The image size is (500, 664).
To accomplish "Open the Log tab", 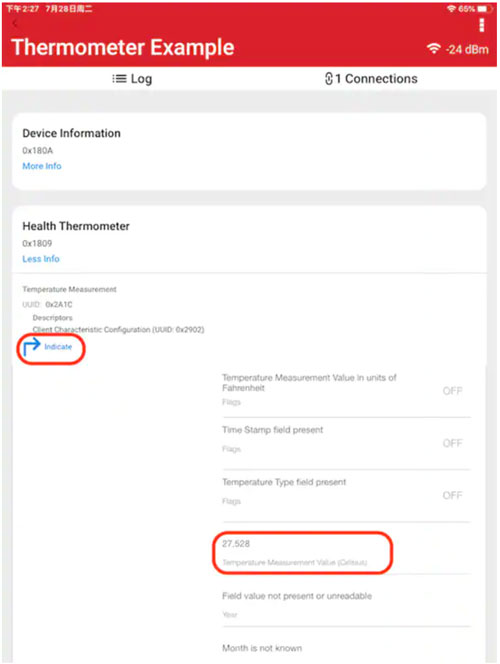I will click(x=132, y=79).
